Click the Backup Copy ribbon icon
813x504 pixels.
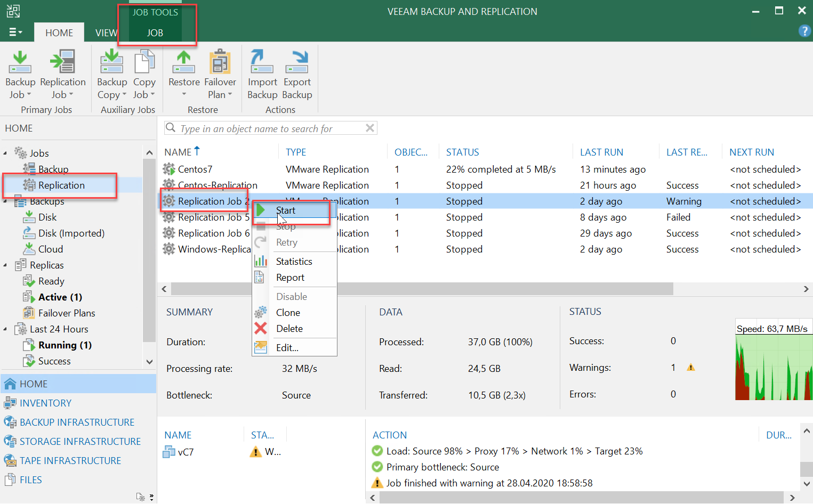(112, 62)
